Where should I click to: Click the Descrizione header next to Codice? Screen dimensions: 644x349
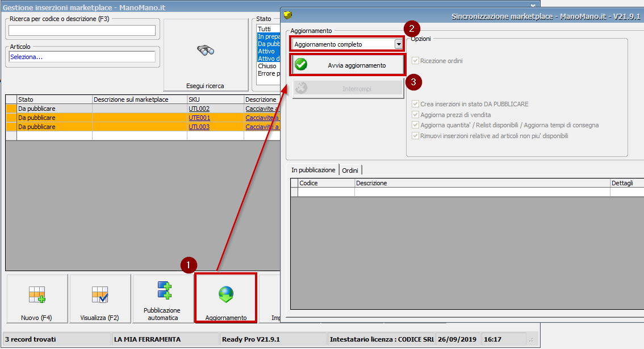483,183
